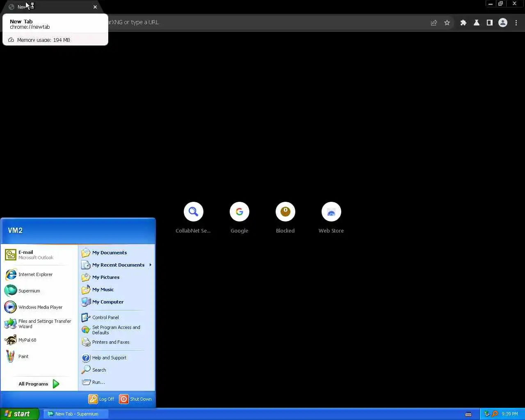Open Help and Support
The width and height of the screenshot is (525, 420).
(x=116, y=358)
